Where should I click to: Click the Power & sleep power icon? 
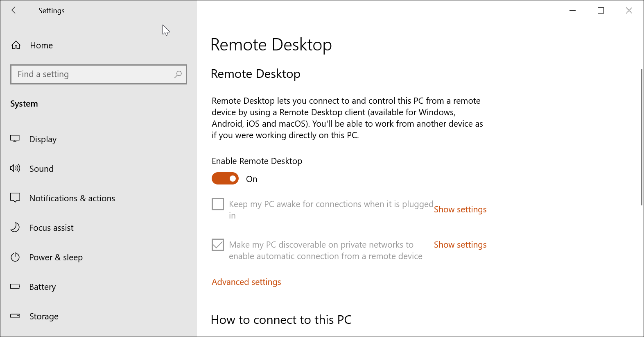pos(15,257)
